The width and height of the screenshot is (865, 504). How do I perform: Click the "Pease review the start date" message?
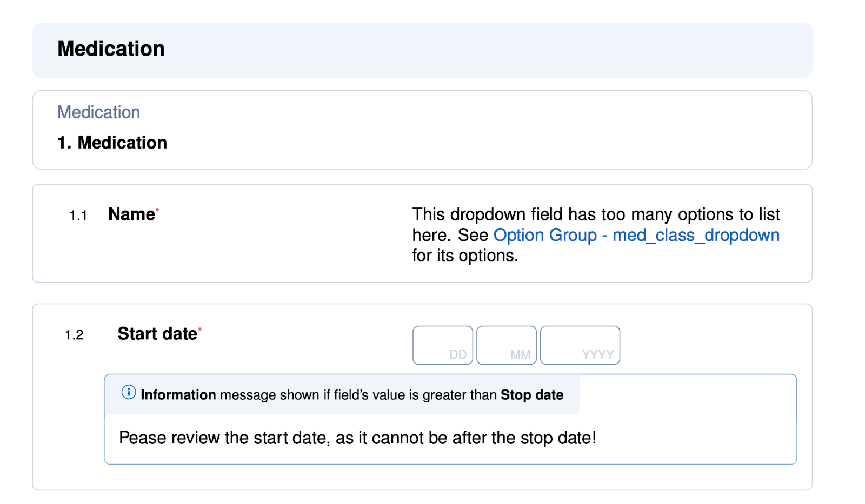357,438
